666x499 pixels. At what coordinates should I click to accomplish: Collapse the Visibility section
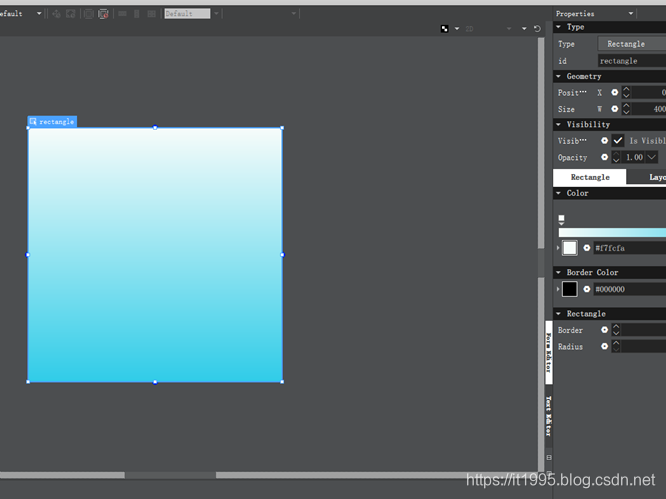pos(558,124)
